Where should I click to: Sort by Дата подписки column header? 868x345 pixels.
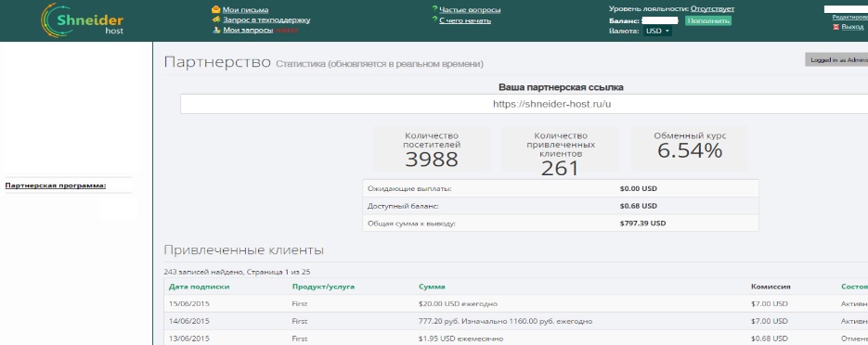coord(200,287)
